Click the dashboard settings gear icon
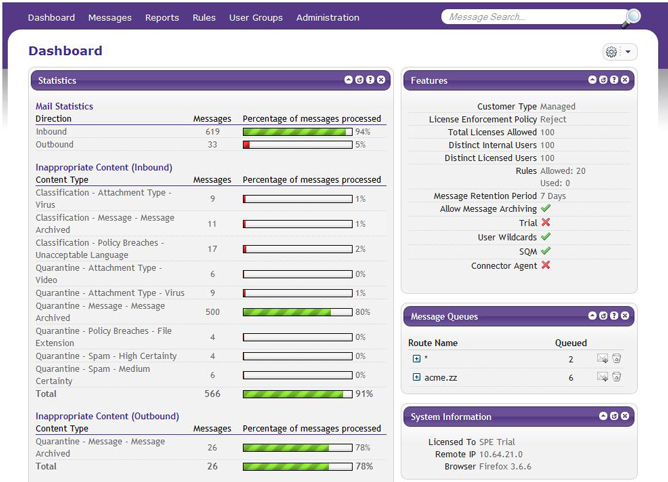 pyautogui.click(x=611, y=52)
